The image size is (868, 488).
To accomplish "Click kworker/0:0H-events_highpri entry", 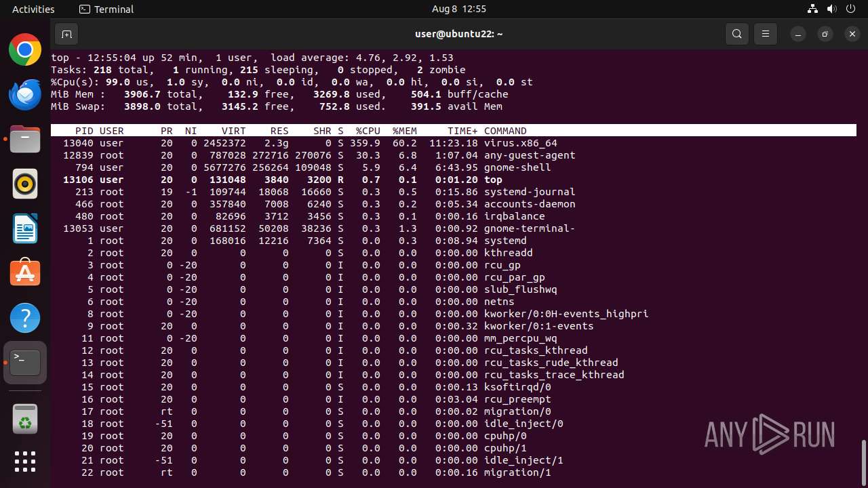I will (x=566, y=314).
